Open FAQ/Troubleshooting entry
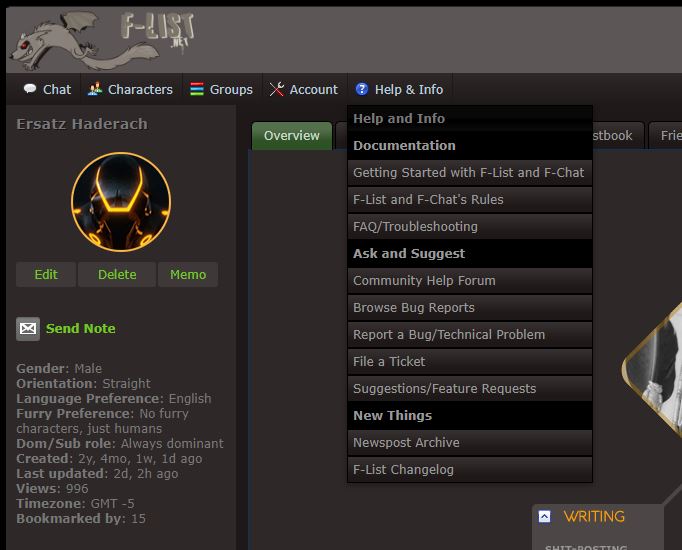Viewport: 682px width, 550px height. pyautogui.click(x=470, y=227)
